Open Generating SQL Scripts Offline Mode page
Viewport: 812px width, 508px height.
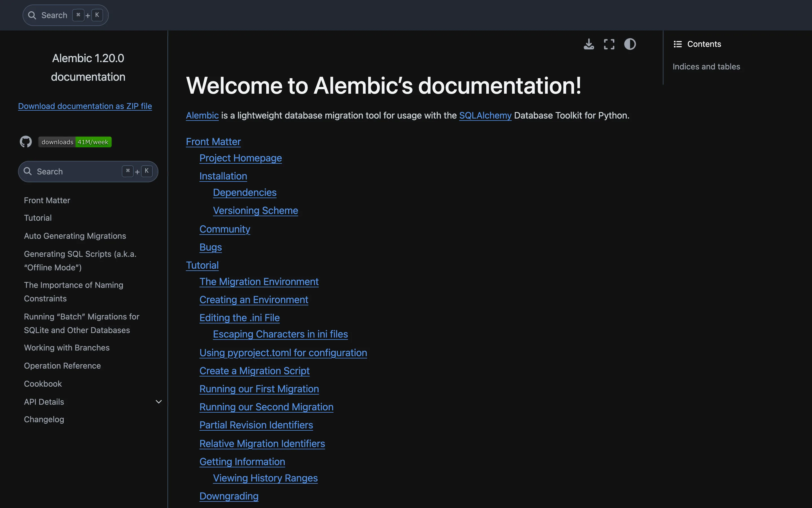pos(80,261)
